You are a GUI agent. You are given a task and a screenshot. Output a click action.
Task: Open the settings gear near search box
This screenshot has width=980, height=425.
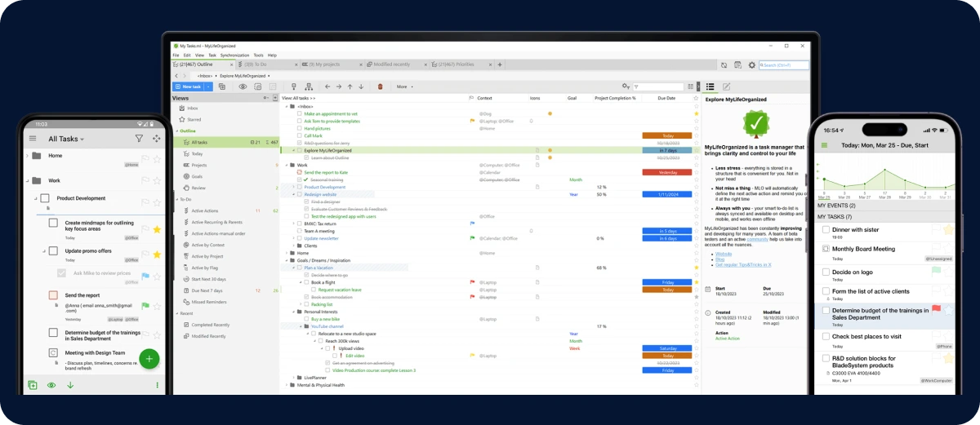(x=751, y=64)
